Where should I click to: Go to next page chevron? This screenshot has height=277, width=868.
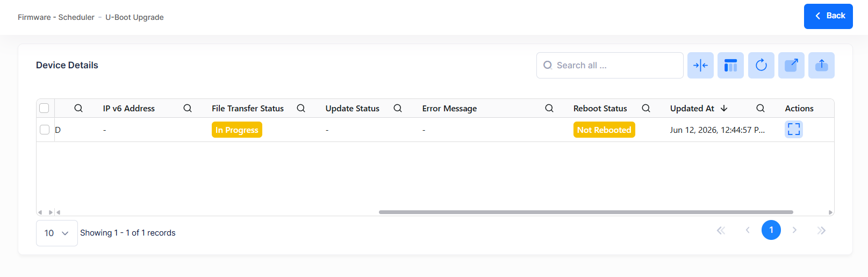click(794, 230)
